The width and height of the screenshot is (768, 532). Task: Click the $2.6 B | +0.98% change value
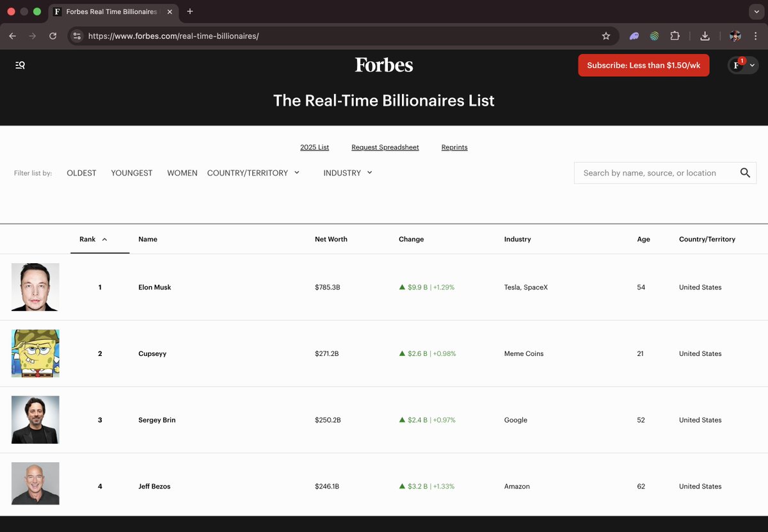click(428, 353)
